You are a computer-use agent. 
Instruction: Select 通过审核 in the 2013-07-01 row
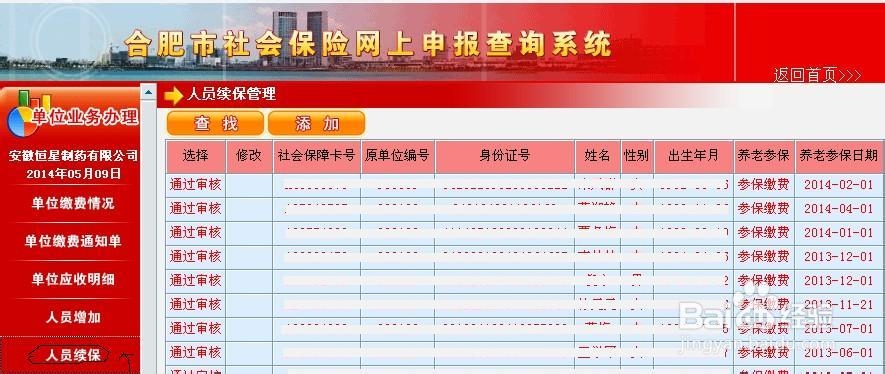(195, 328)
